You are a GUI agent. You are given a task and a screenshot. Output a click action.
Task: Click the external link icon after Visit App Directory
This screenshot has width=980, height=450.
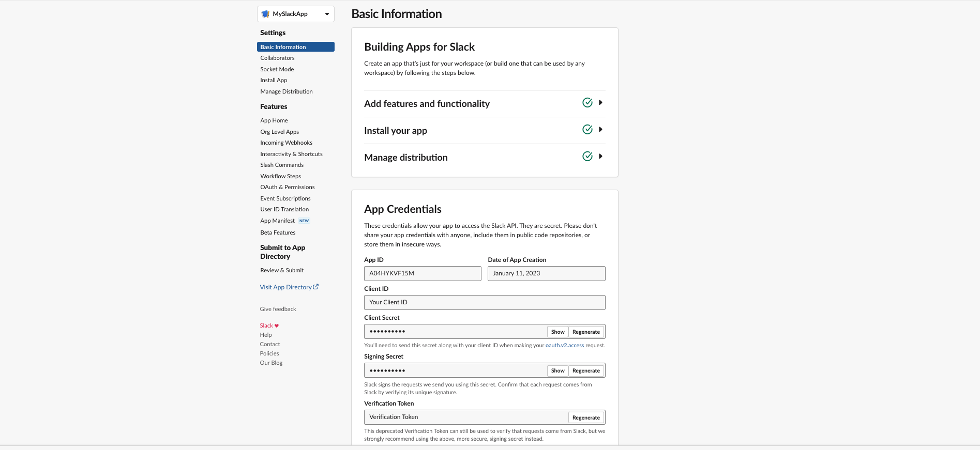pyautogui.click(x=316, y=287)
